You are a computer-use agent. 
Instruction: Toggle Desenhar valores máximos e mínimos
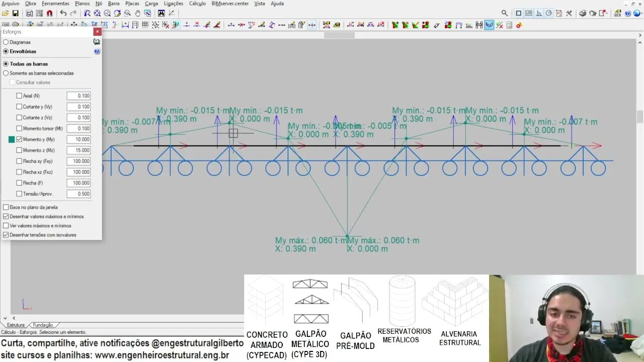pyautogui.click(x=6, y=216)
